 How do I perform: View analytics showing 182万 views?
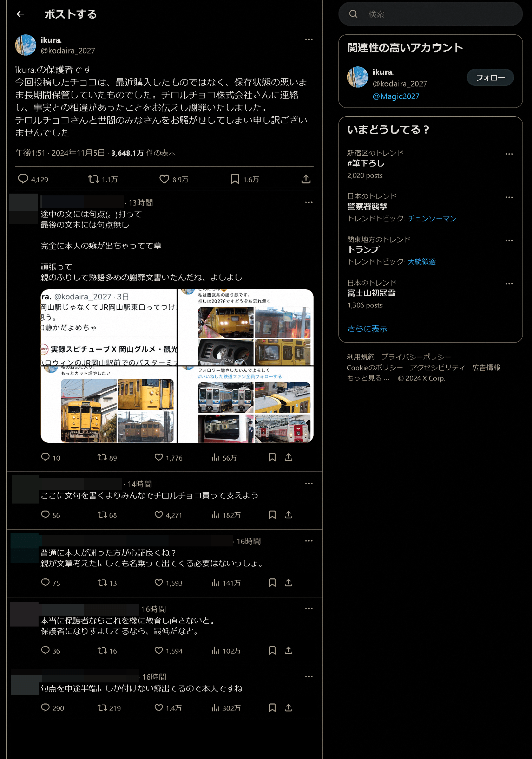tap(215, 515)
